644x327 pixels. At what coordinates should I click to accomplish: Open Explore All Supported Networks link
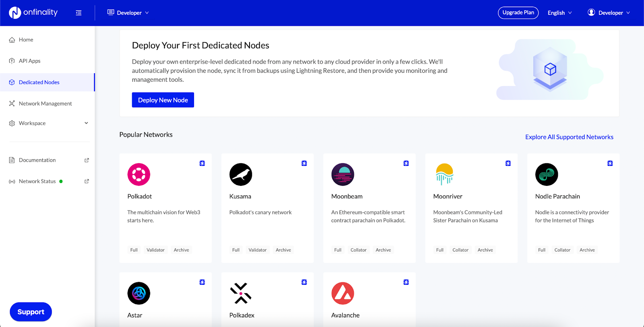point(569,137)
